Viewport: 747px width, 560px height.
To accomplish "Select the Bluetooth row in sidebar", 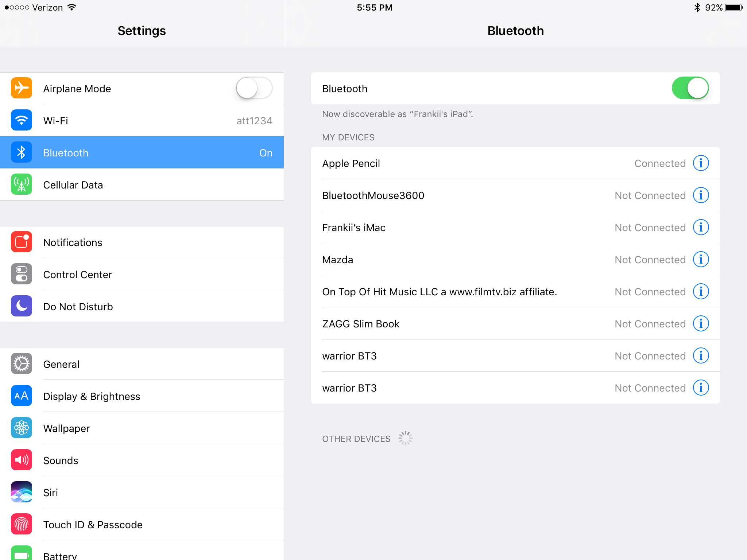I will (142, 152).
